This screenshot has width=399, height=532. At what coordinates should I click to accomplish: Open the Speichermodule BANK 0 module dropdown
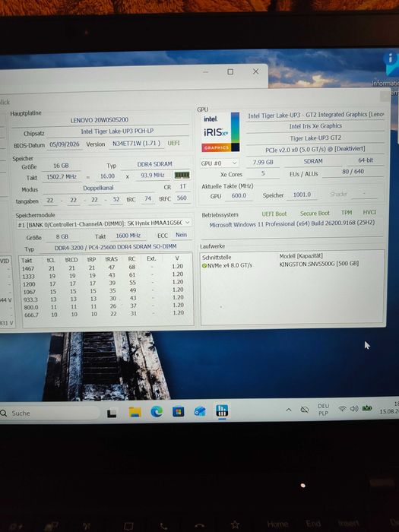[104, 223]
